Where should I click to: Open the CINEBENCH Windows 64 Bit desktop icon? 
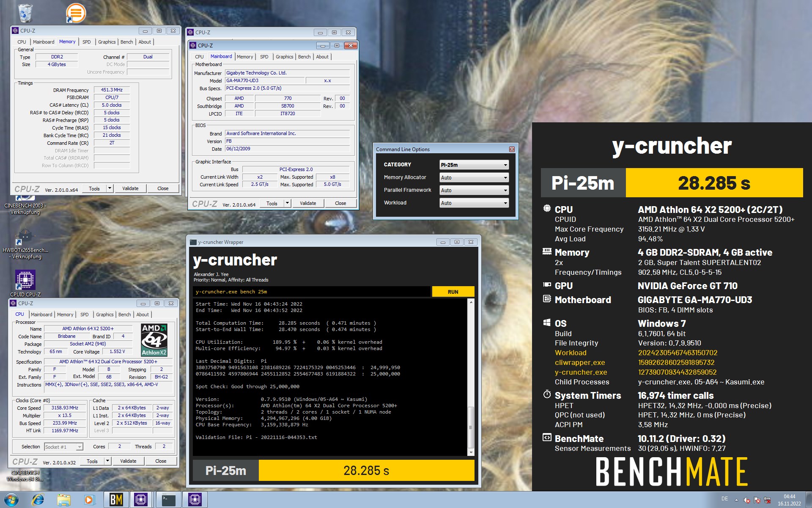(25, 475)
